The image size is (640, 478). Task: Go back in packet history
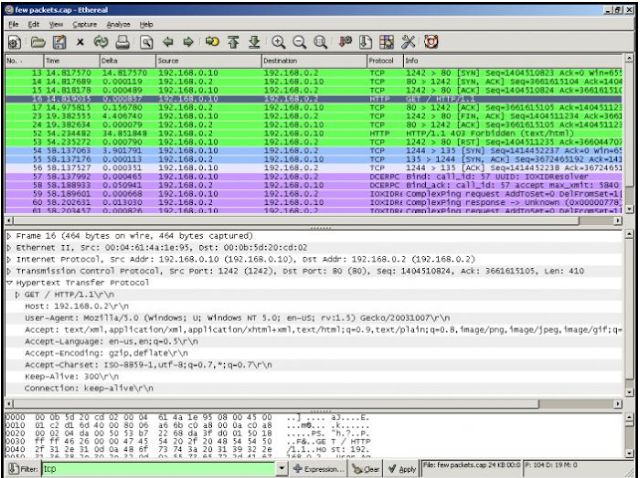click(168, 42)
